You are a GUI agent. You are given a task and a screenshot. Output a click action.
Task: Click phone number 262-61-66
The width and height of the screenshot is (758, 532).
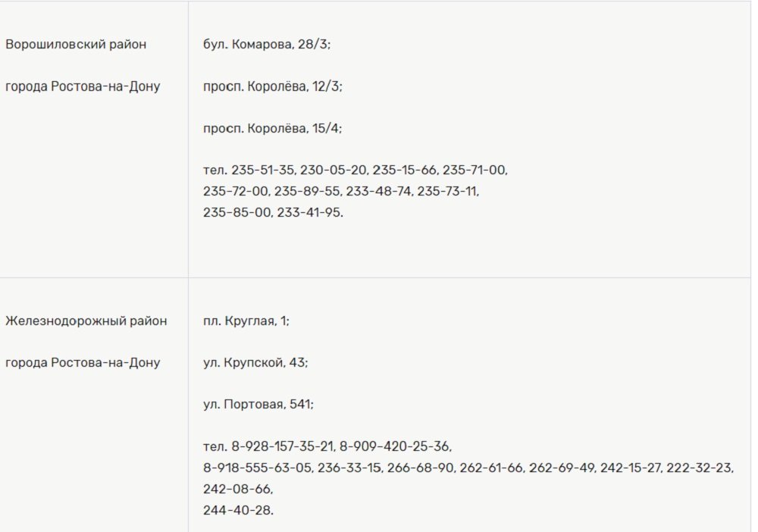click(492, 468)
